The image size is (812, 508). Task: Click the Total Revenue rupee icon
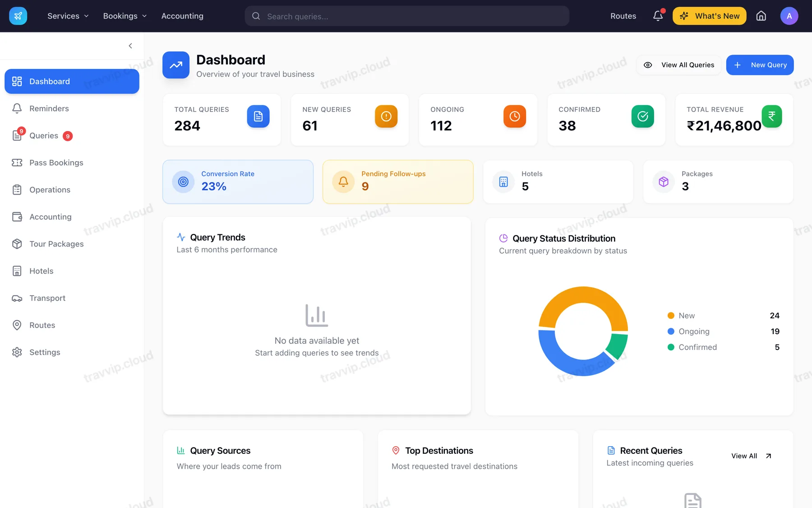(x=772, y=116)
